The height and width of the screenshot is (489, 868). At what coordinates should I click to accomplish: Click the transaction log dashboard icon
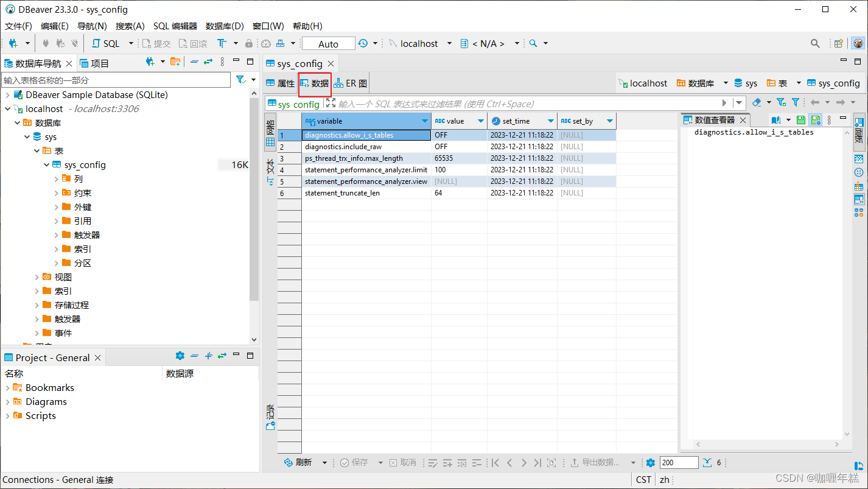point(265,44)
